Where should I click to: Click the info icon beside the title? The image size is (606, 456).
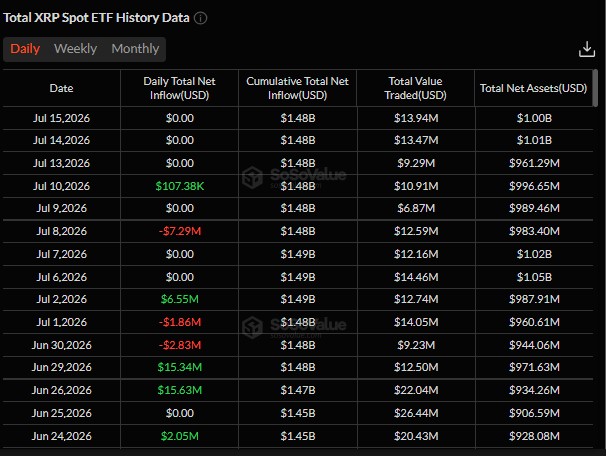tap(200, 18)
